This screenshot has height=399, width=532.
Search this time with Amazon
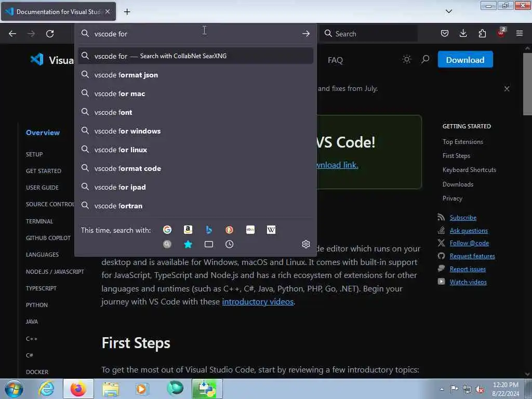pos(188,230)
